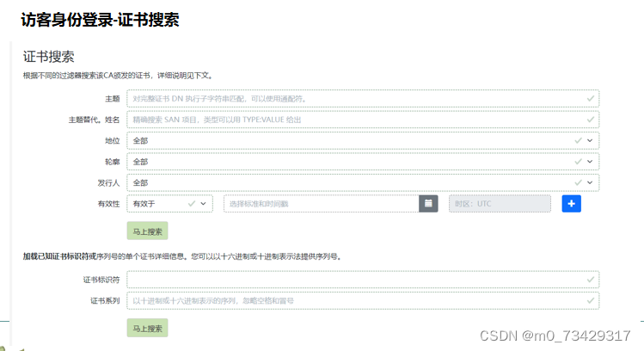Image resolution: width=644 pixels, height=351 pixels.
Task: Add another validity filter with plus button
Action: coord(571,203)
